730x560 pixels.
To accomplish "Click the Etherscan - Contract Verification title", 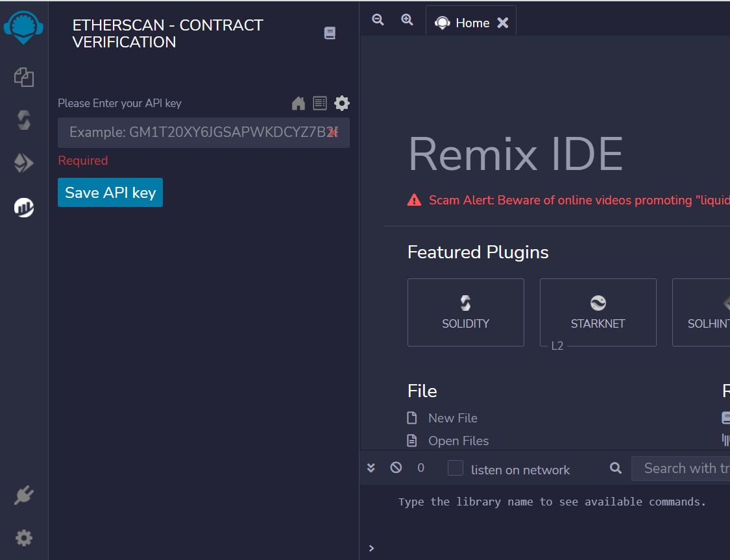I will 167,34.
